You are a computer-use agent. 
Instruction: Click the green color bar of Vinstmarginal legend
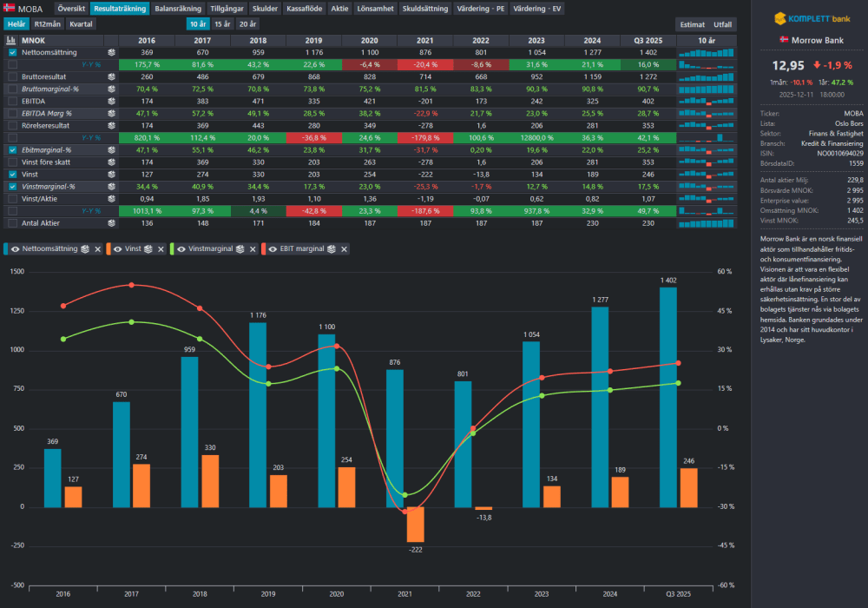click(172, 249)
